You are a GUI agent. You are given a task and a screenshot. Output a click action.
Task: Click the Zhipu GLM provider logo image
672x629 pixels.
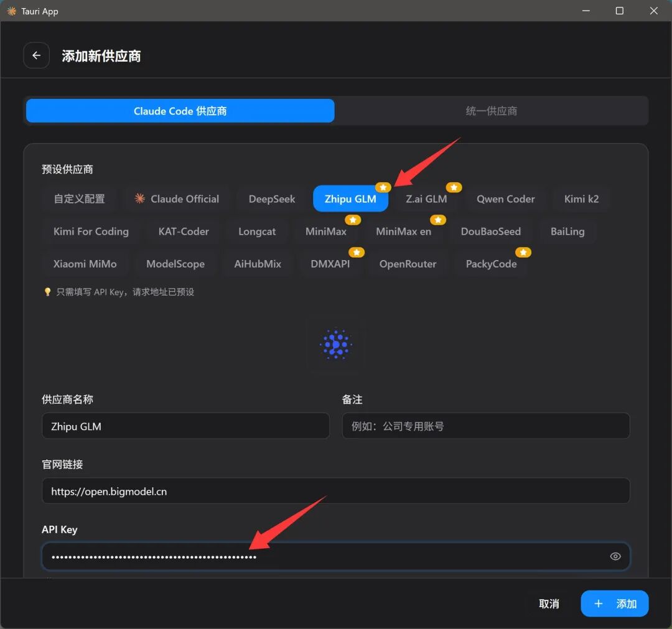[x=336, y=344]
